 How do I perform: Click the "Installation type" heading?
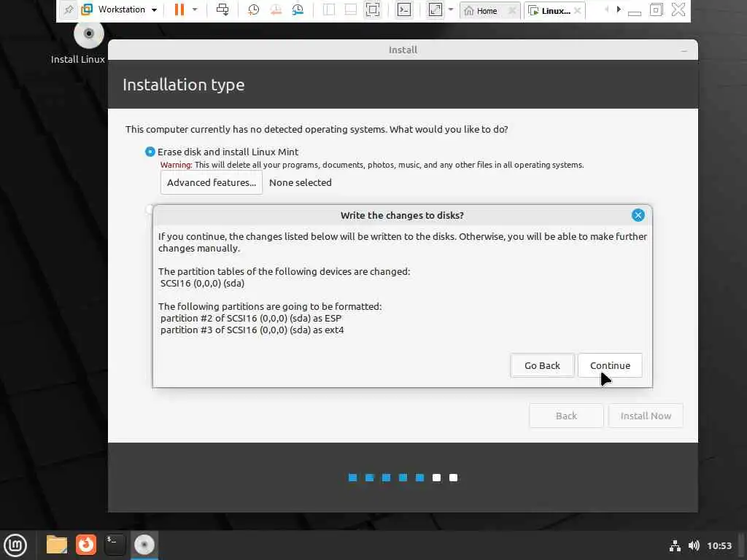coord(183,85)
